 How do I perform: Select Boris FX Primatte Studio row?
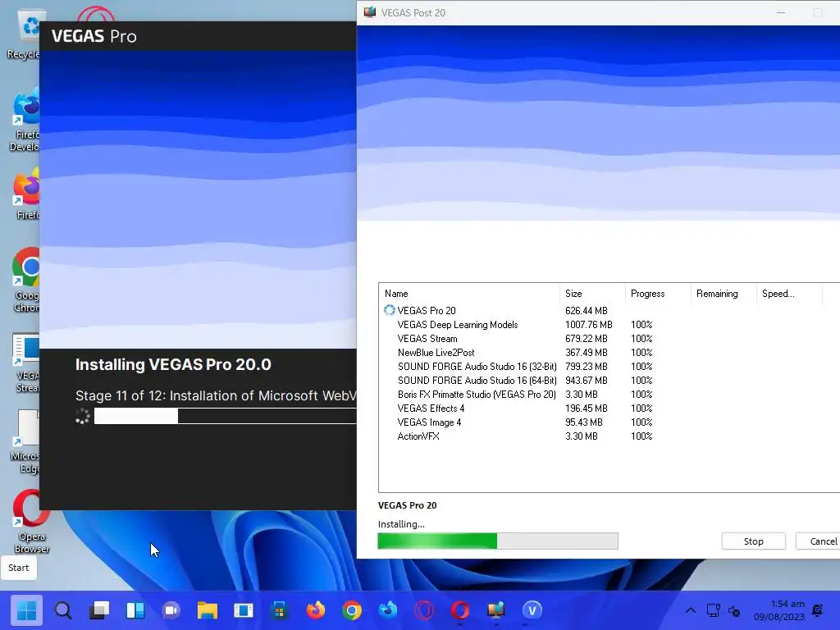click(x=609, y=395)
